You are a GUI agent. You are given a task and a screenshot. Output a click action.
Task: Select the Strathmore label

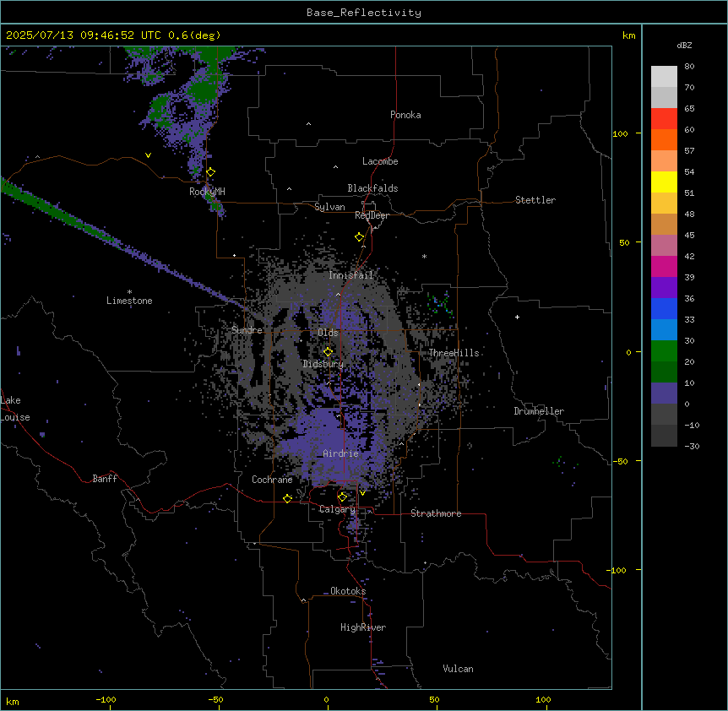pos(436,513)
